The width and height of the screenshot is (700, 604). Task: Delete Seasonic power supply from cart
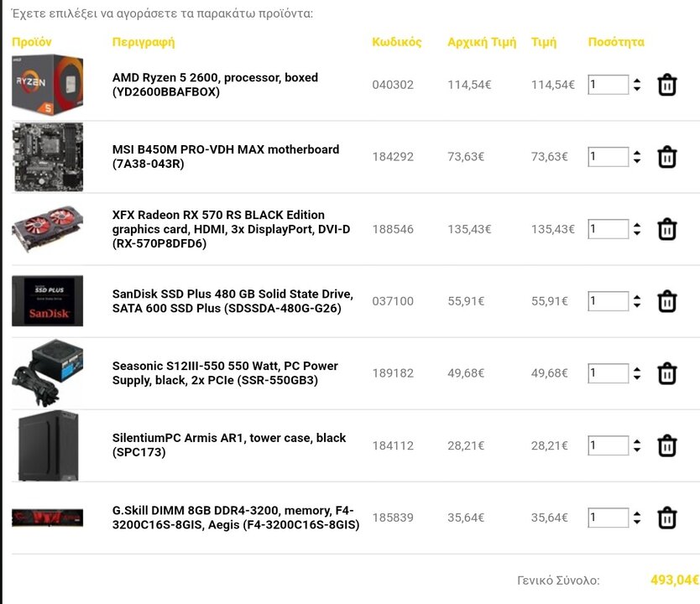[x=667, y=373]
